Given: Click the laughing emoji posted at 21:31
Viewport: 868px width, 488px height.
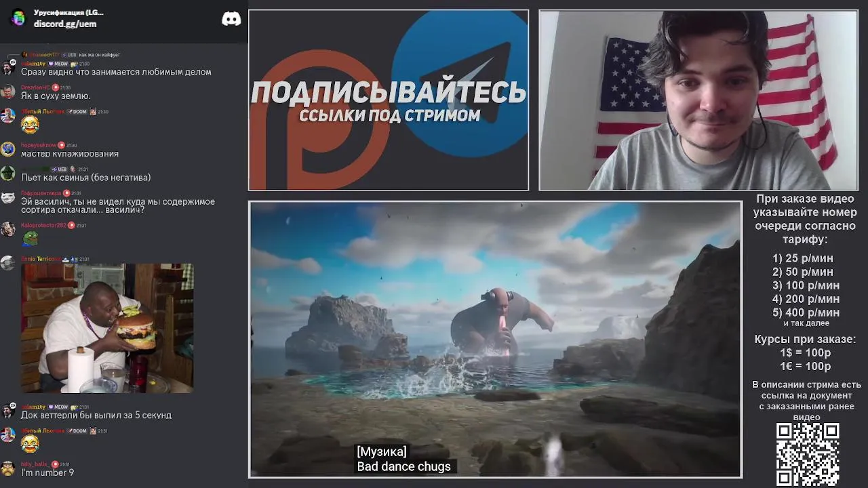Looking at the screenshot, I should pyautogui.click(x=30, y=444).
